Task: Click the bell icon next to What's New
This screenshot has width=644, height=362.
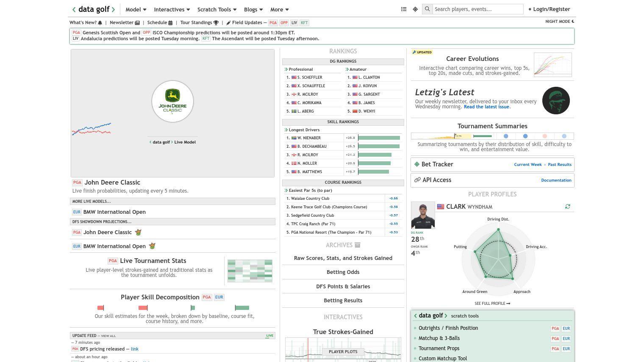Action: pos(100,23)
